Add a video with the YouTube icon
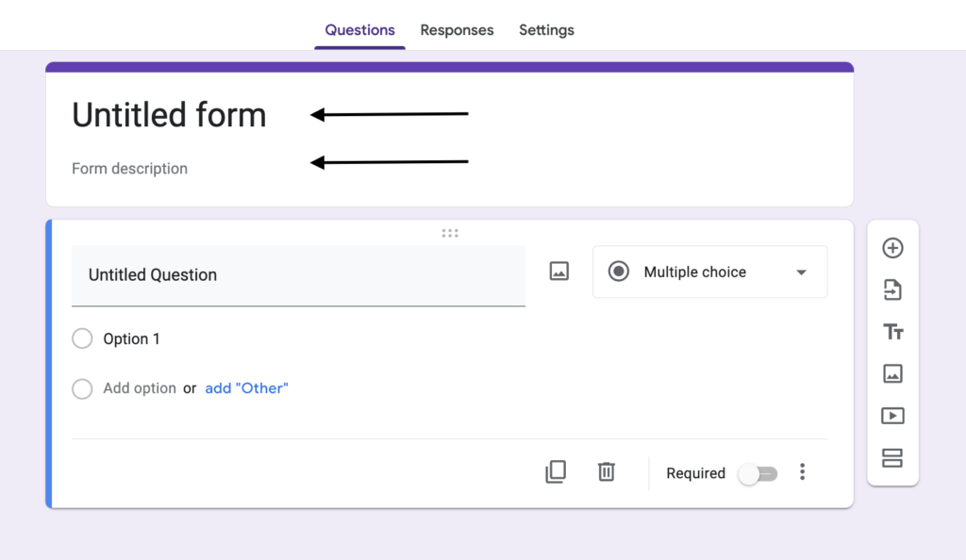The width and height of the screenshot is (966, 560). [892, 416]
